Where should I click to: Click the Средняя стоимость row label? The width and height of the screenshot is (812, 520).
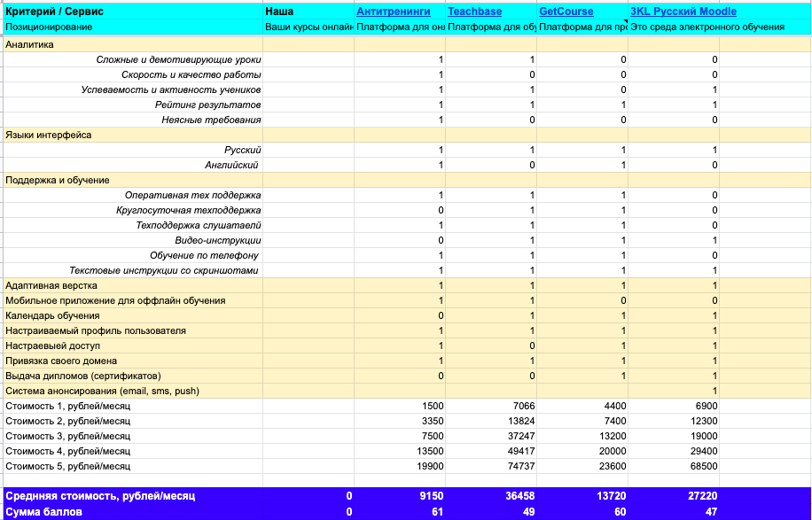100,496
